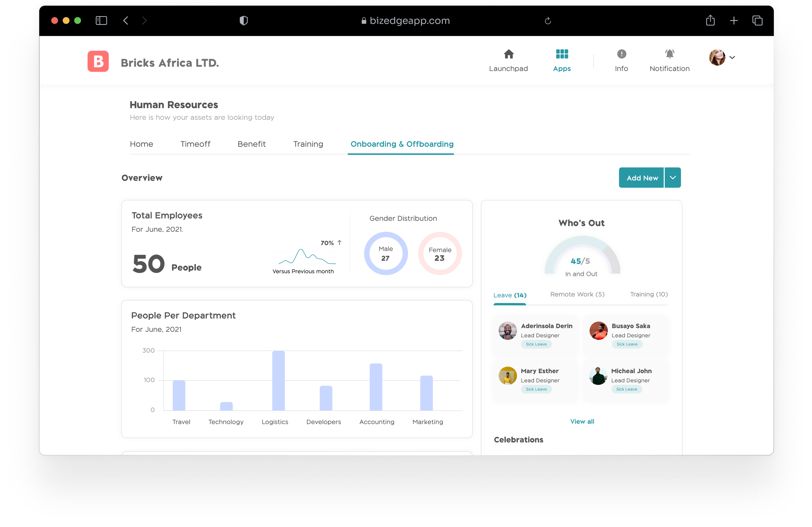Open the Notification bell icon

click(669, 54)
